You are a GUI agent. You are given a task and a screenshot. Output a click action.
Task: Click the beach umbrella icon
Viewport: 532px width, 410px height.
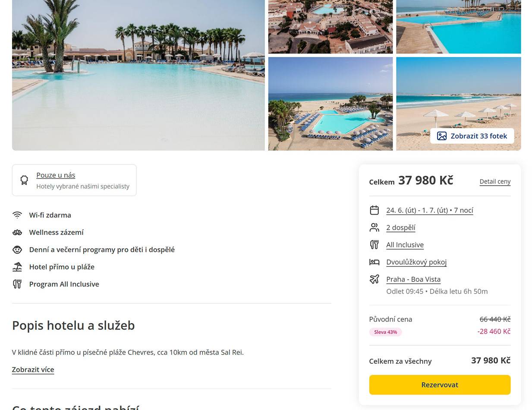point(17,267)
